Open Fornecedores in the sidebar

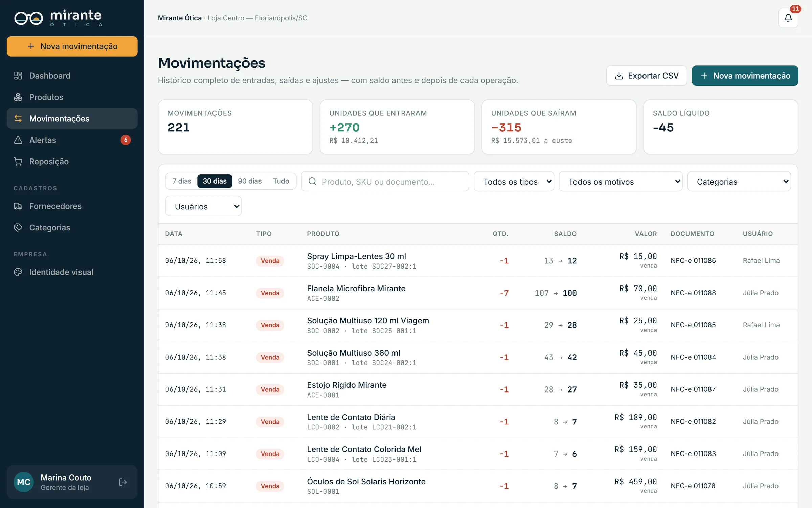pyautogui.click(x=72, y=206)
